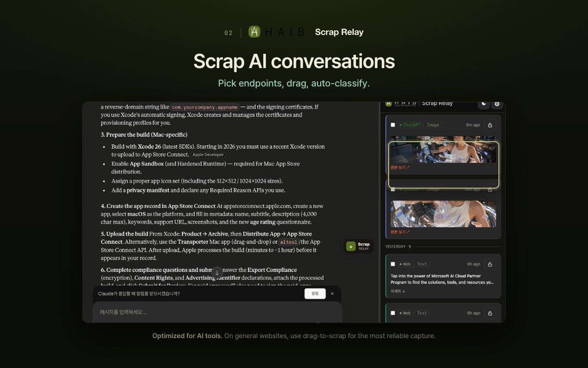Click the 알림 button in the notification prompt
This screenshot has width=588, height=368.
315,293
